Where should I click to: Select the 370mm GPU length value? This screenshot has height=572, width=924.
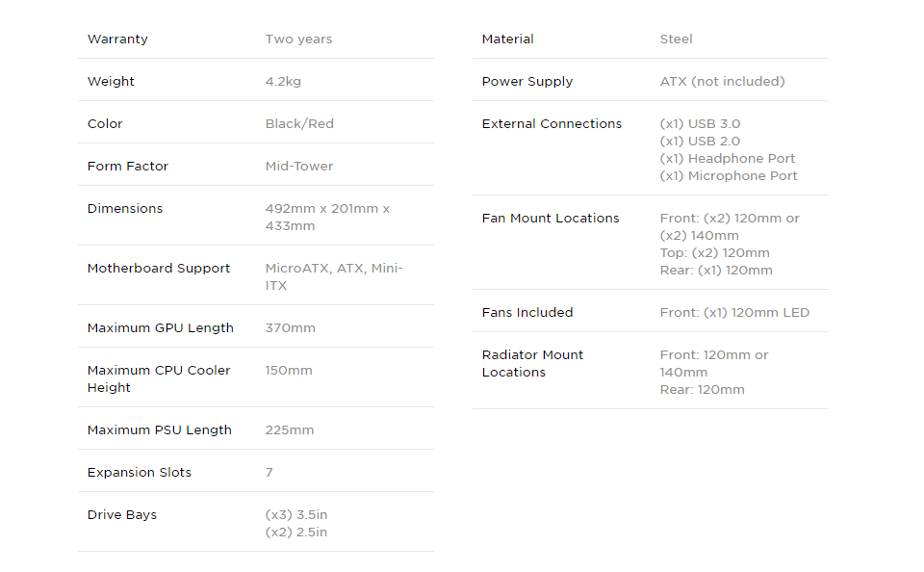[x=290, y=327]
